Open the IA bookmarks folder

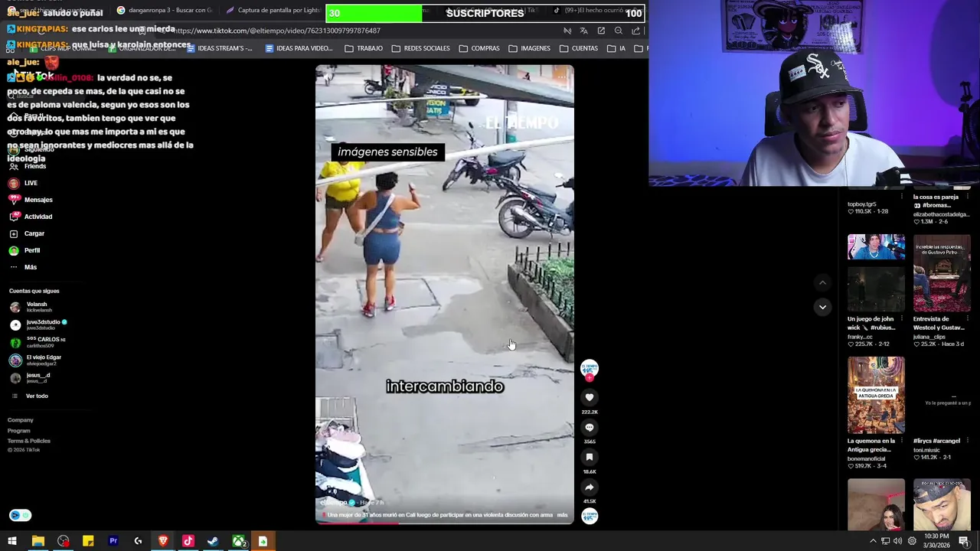pyautogui.click(x=616, y=48)
